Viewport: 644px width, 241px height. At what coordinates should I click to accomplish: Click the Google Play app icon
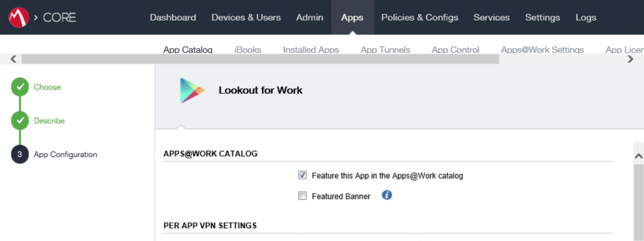(x=192, y=90)
